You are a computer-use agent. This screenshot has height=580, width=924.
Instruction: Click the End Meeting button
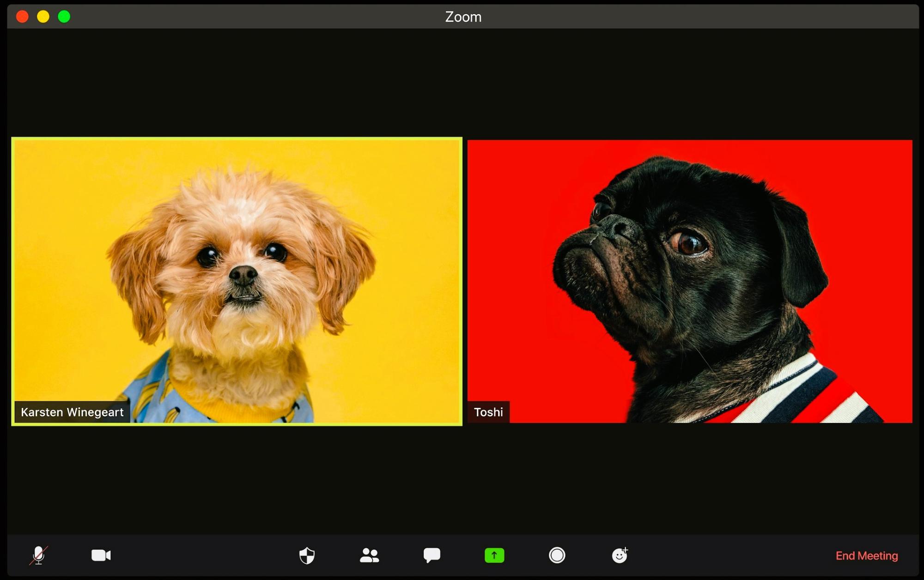tap(867, 556)
